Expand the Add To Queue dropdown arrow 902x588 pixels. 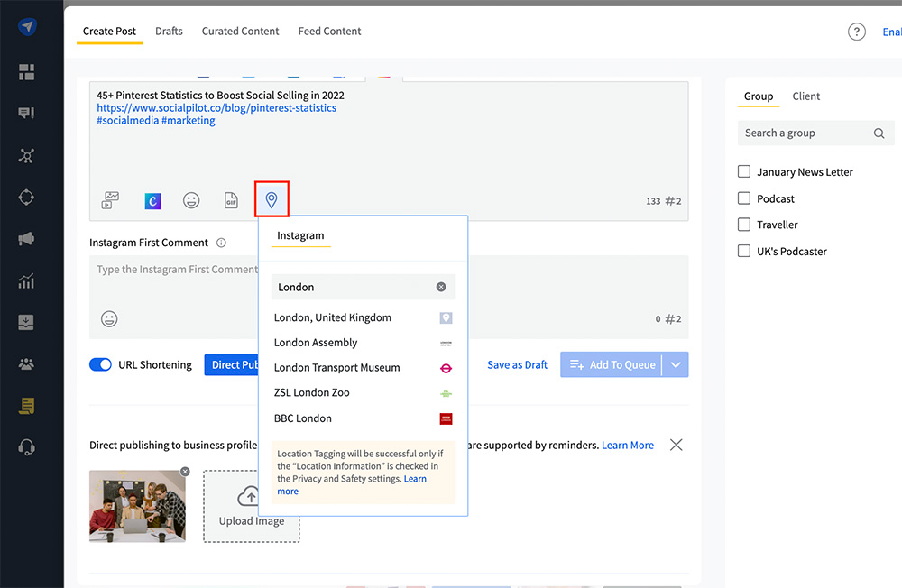(676, 364)
